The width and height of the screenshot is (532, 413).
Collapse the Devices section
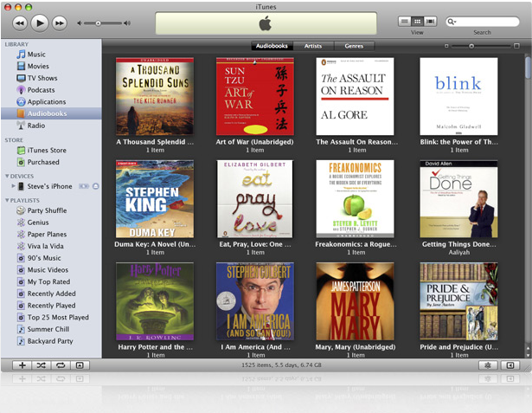(x=7, y=176)
